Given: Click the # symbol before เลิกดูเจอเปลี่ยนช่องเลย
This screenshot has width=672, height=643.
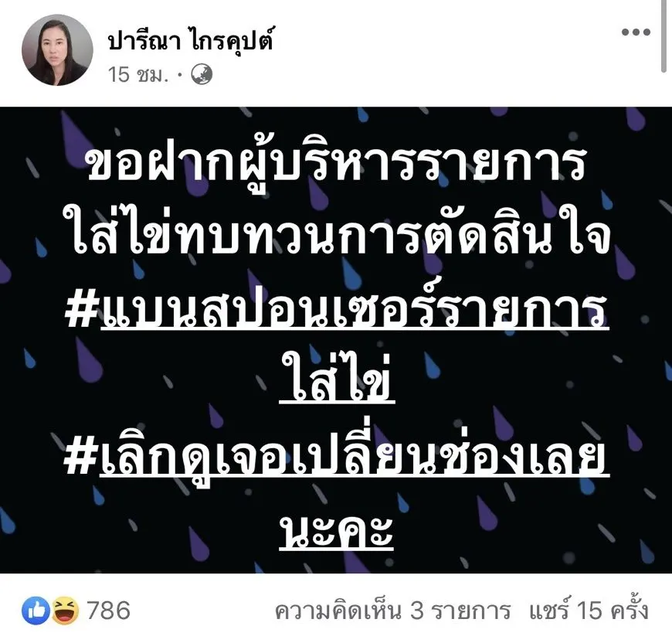Looking at the screenshot, I should [x=80, y=458].
